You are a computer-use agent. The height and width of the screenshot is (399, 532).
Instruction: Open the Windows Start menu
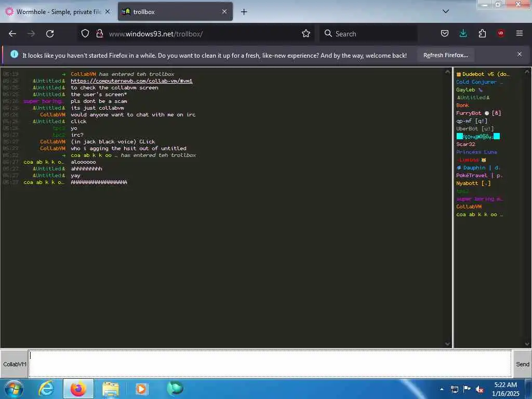14,389
